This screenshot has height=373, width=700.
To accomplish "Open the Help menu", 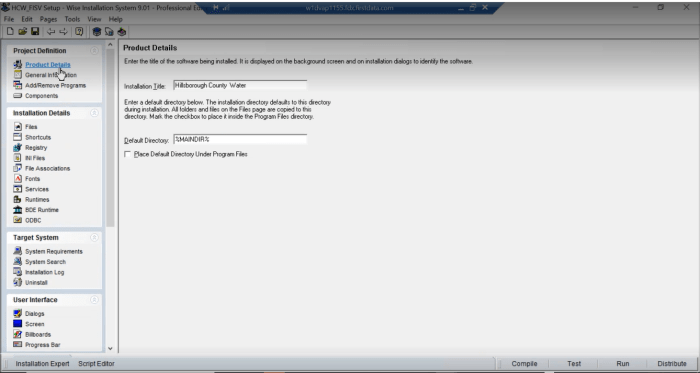I will [115, 19].
